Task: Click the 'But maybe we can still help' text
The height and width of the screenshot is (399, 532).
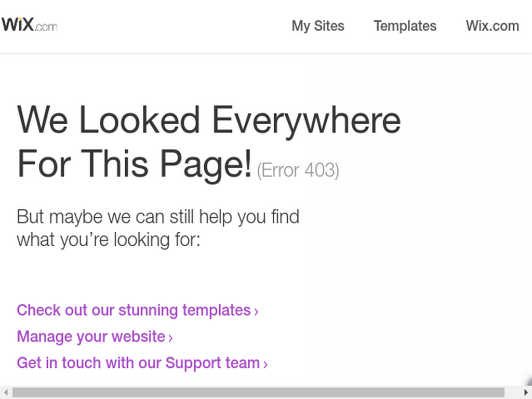Action: tap(158, 217)
